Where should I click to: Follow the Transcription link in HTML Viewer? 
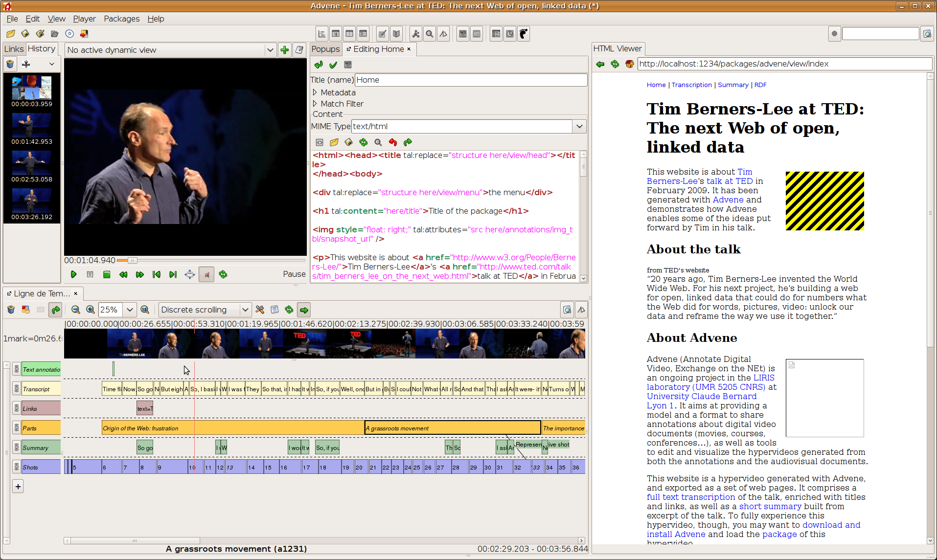click(x=691, y=85)
